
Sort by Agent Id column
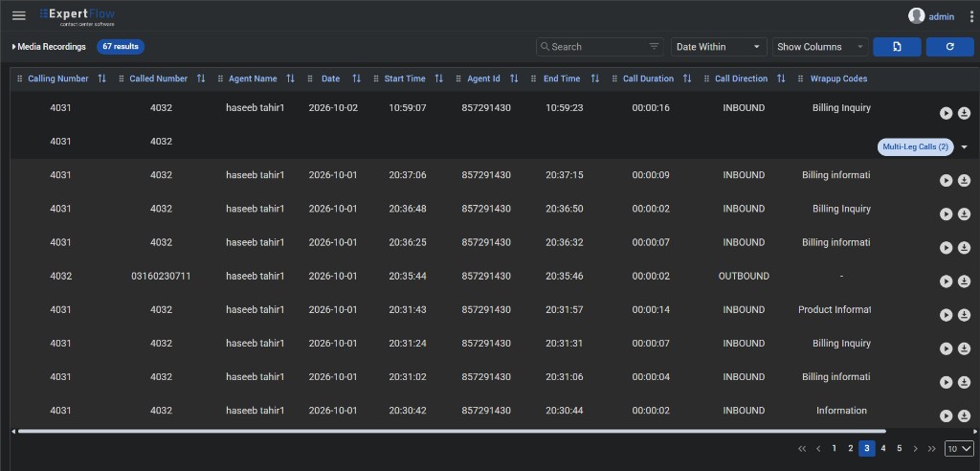pyautogui.click(x=514, y=78)
